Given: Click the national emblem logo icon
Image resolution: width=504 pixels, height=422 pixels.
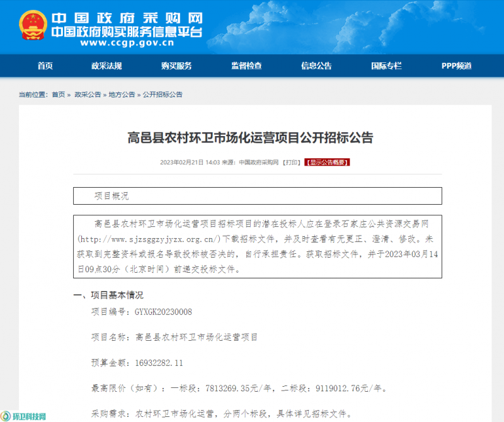Looking at the screenshot, I should pyautogui.click(x=33, y=25).
